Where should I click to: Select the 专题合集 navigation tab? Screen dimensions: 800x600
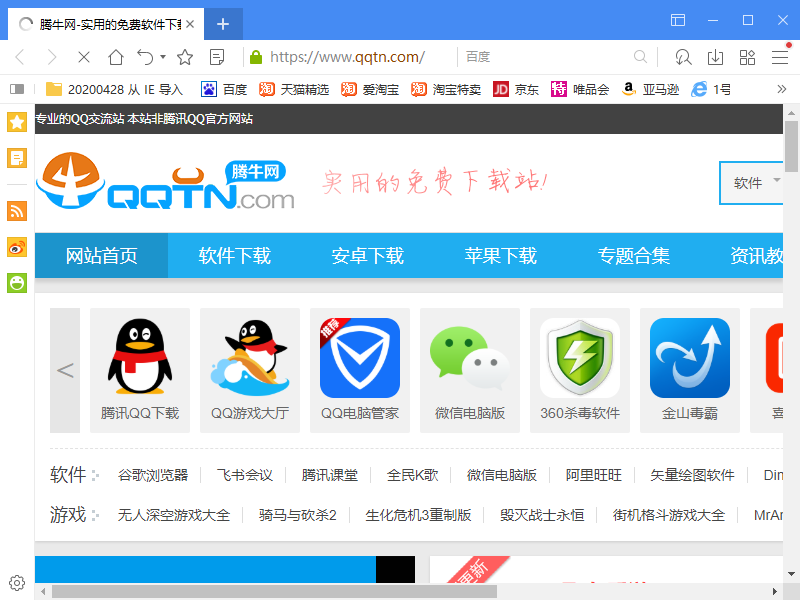click(x=634, y=256)
